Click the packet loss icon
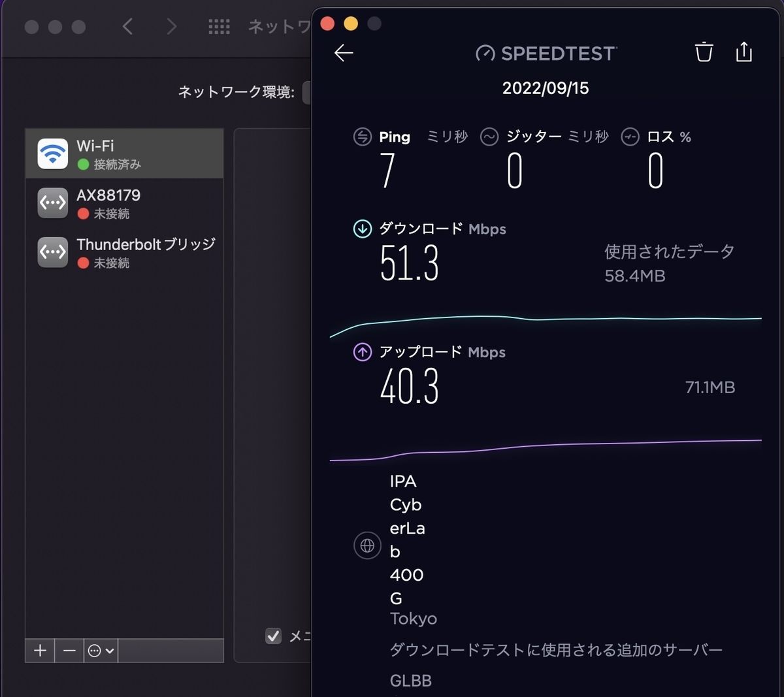784x697 pixels. 630,137
